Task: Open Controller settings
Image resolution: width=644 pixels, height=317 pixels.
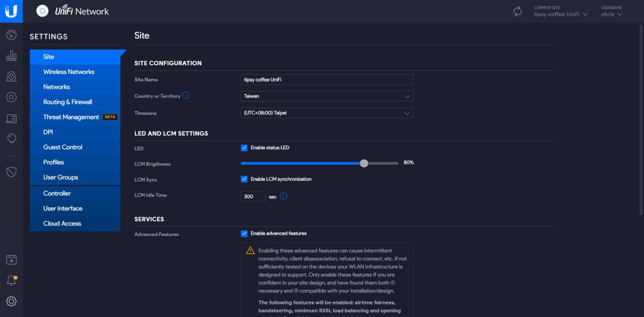Action: [x=75, y=193]
